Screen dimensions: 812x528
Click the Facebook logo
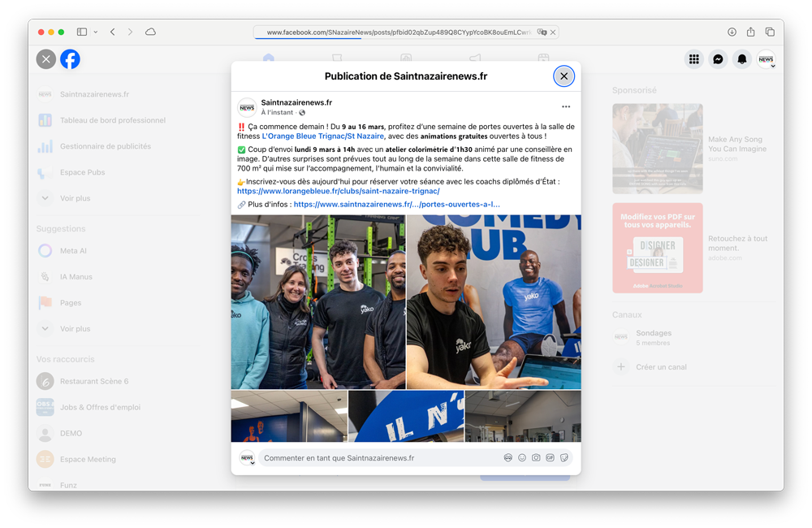70,59
